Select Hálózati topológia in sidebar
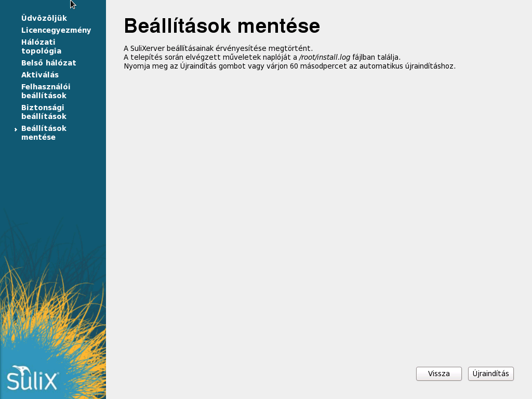 (x=42, y=46)
